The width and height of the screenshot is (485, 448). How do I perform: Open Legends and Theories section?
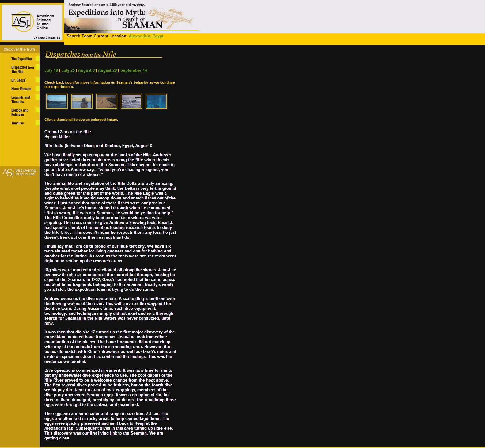[21, 100]
